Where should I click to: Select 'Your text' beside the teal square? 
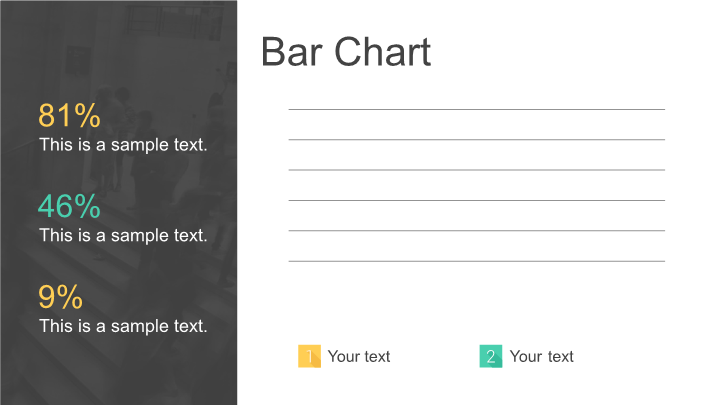click(x=541, y=356)
